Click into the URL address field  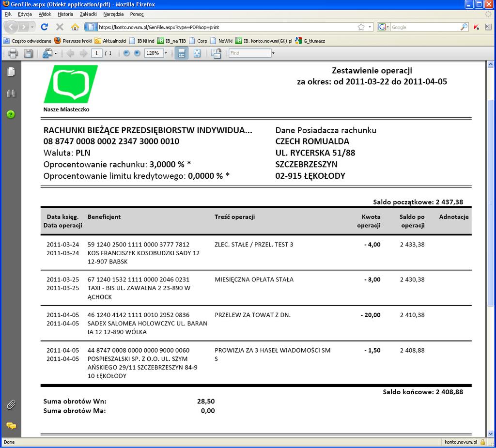pyautogui.click(x=226, y=27)
